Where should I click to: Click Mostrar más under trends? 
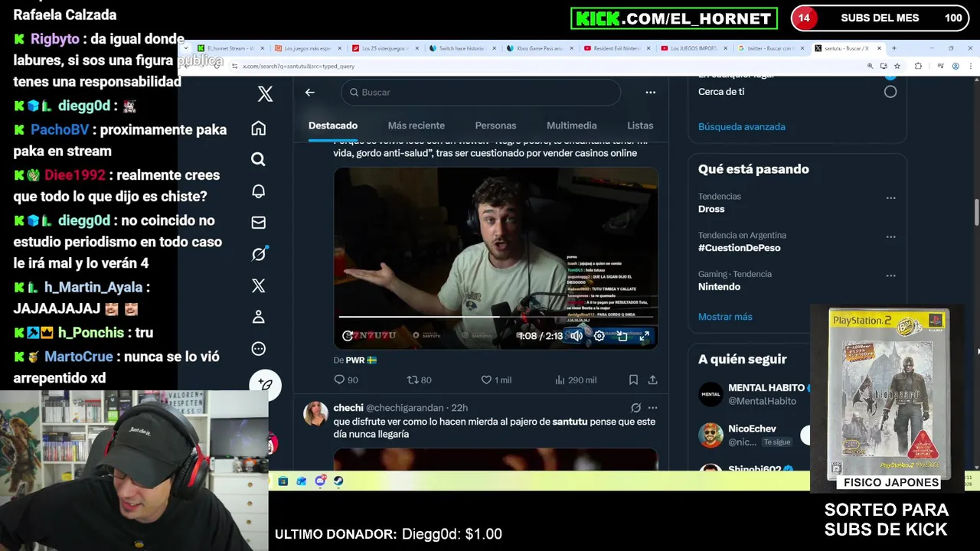click(x=725, y=317)
